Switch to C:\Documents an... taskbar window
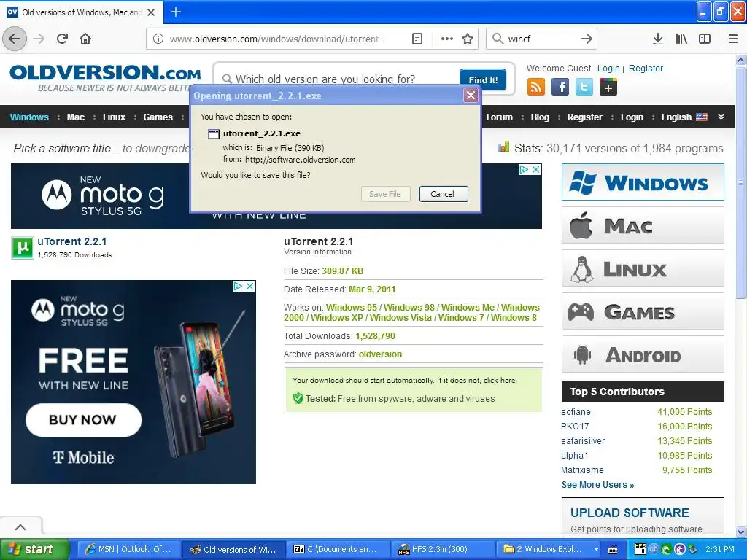 click(x=338, y=550)
